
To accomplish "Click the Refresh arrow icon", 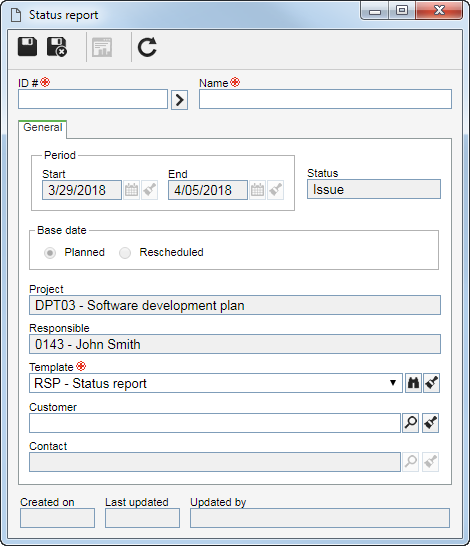I will (x=147, y=47).
